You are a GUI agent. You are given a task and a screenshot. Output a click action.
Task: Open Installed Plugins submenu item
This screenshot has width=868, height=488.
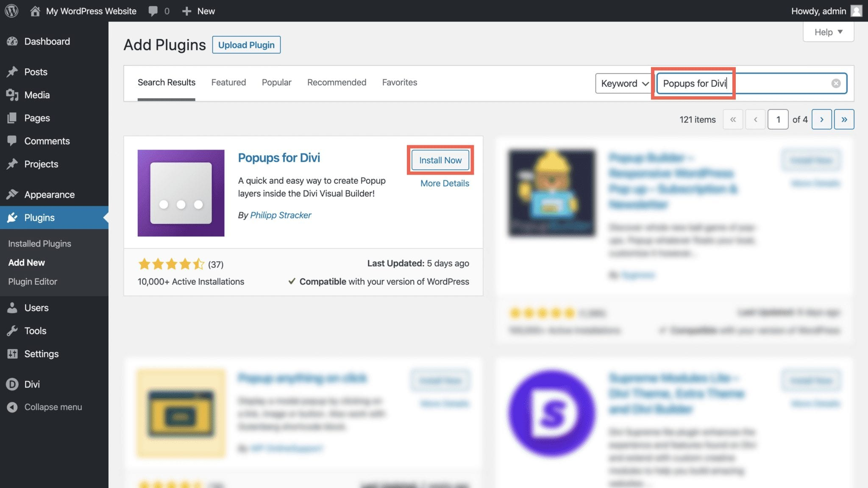(x=39, y=244)
